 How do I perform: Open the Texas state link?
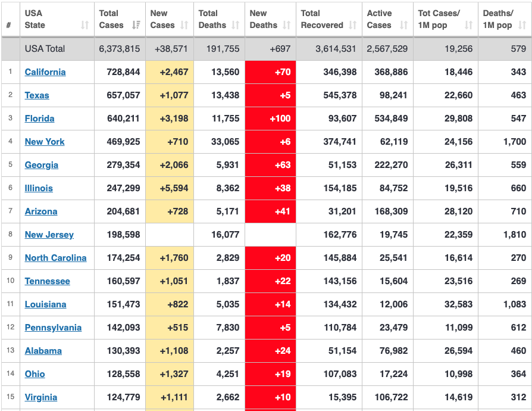coord(37,95)
